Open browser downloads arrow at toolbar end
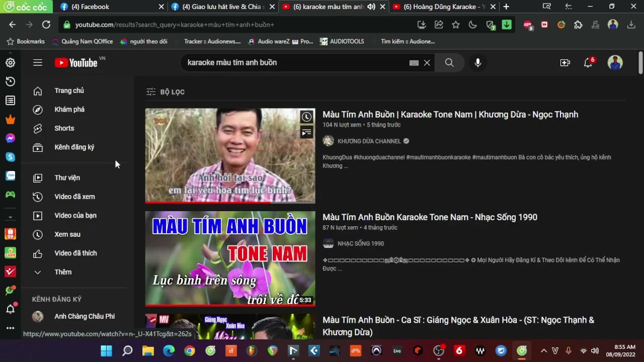Screen dimensions: 644x362 [631, 25]
